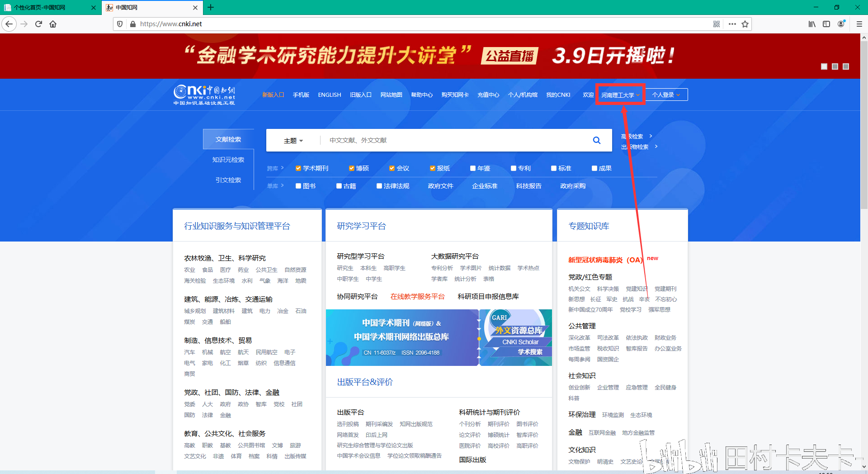Click the CNKI logo
Screen dimensions: 868x474
[204, 95]
